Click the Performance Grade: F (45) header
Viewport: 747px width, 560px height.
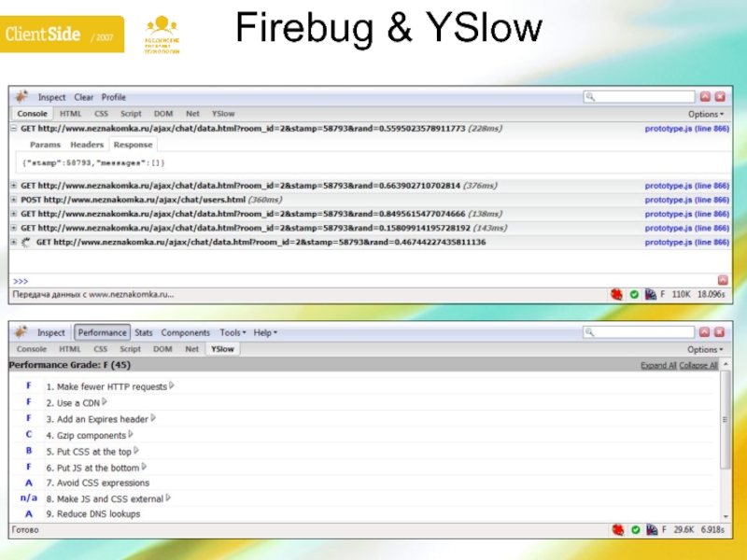click(69, 365)
